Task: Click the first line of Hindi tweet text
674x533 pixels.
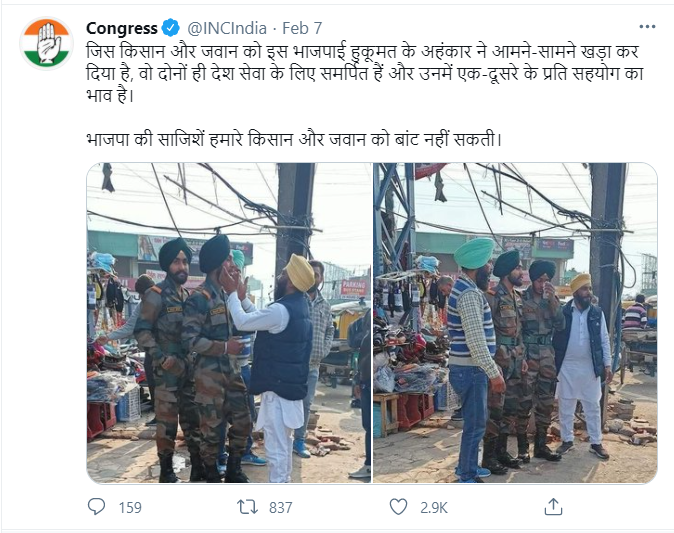Action: click(x=362, y=52)
